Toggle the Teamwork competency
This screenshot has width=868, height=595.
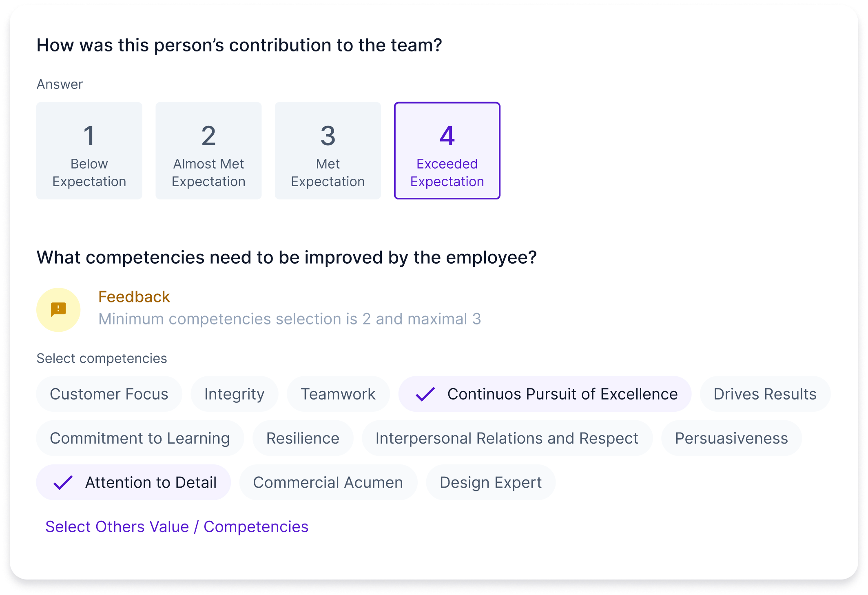tap(338, 393)
